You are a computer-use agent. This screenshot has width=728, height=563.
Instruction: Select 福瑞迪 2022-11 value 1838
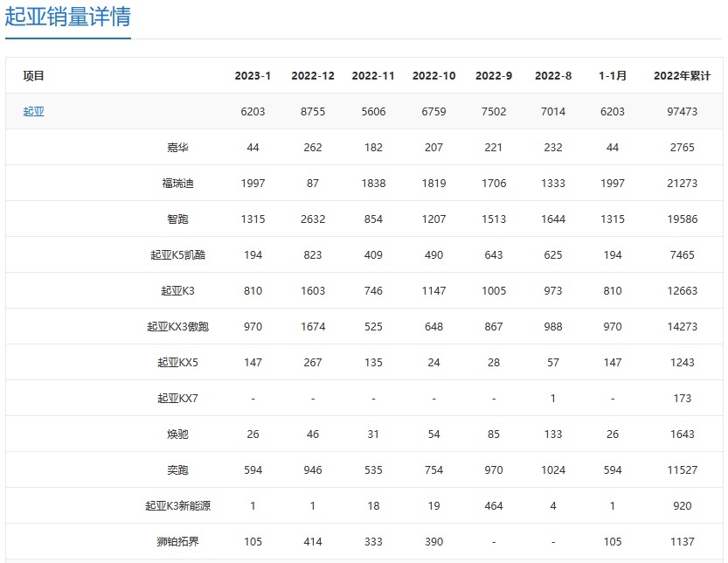point(373,183)
